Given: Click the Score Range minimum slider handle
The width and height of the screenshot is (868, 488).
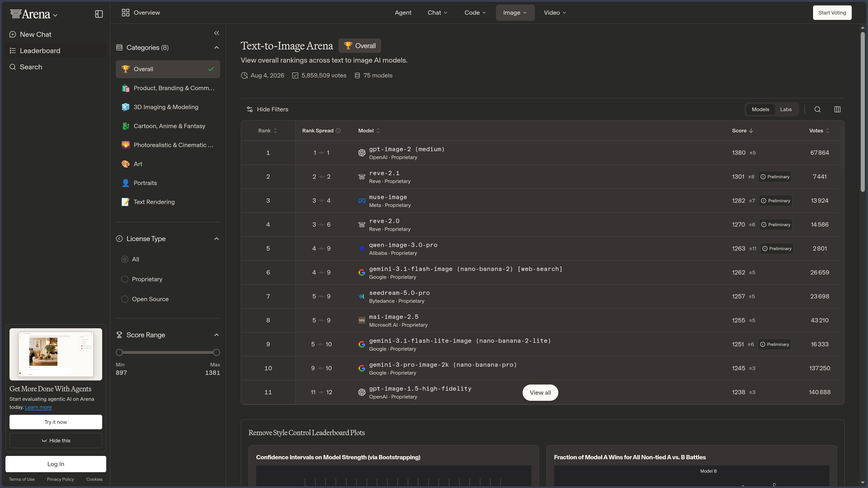Looking at the screenshot, I should (119, 353).
